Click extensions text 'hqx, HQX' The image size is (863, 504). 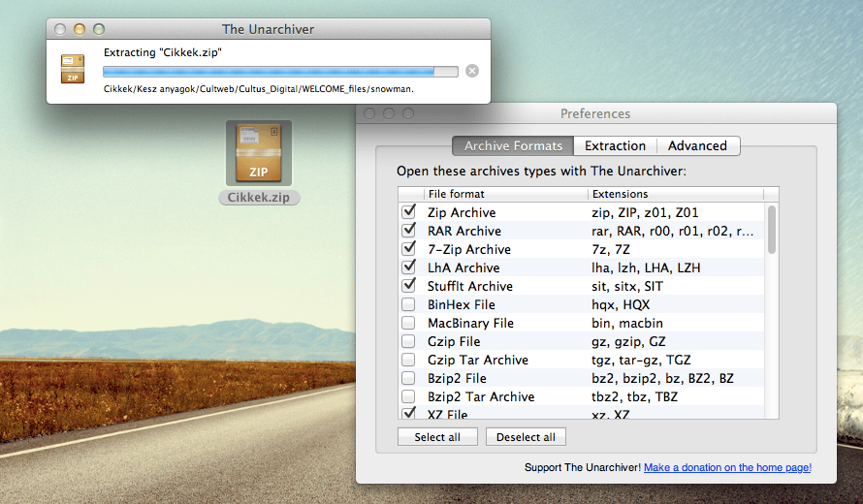(x=621, y=304)
